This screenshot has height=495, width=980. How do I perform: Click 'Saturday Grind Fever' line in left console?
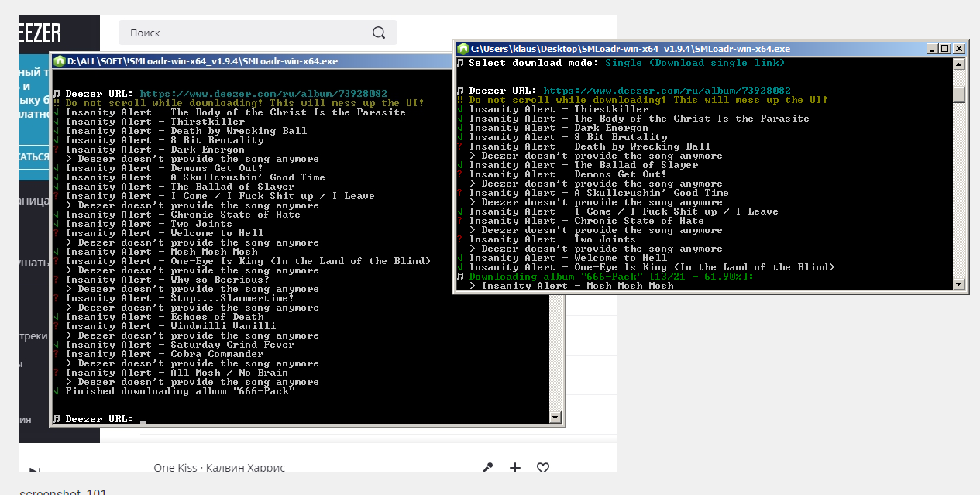click(180, 345)
